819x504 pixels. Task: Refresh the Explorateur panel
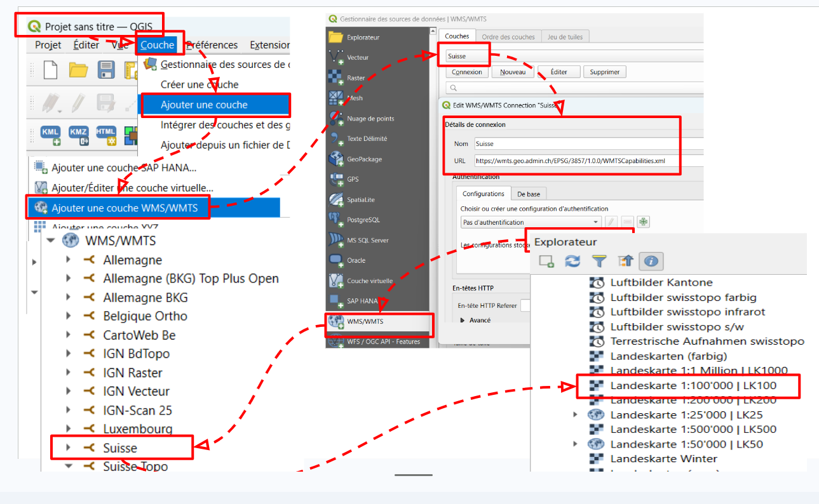tap(573, 261)
